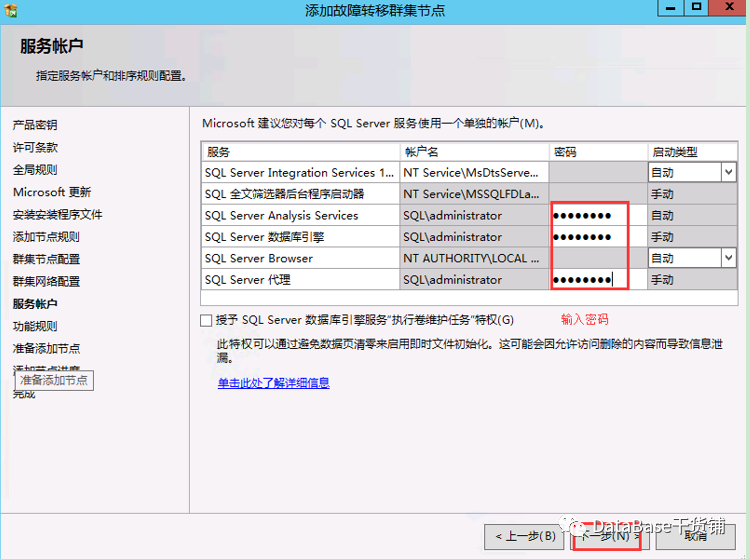Screen dimensions: 750x559
Task: Maximize the setup wizard window
Action: (x=696, y=8)
